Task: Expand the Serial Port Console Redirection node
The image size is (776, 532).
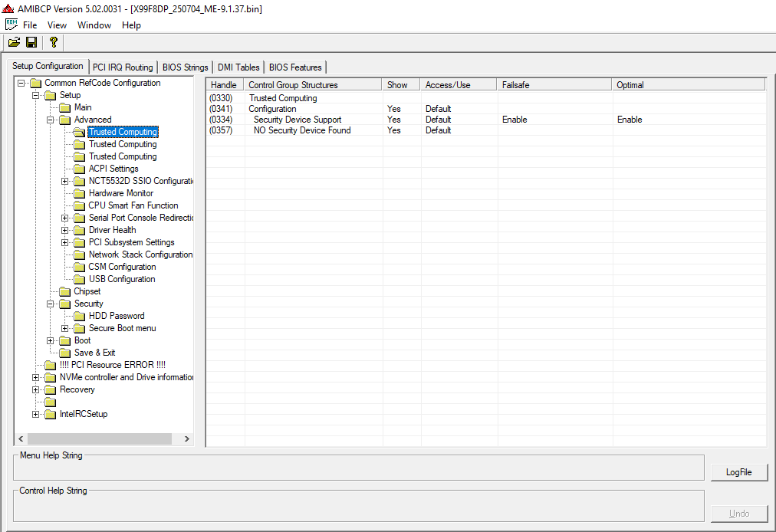Action: (x=65, y=218)
